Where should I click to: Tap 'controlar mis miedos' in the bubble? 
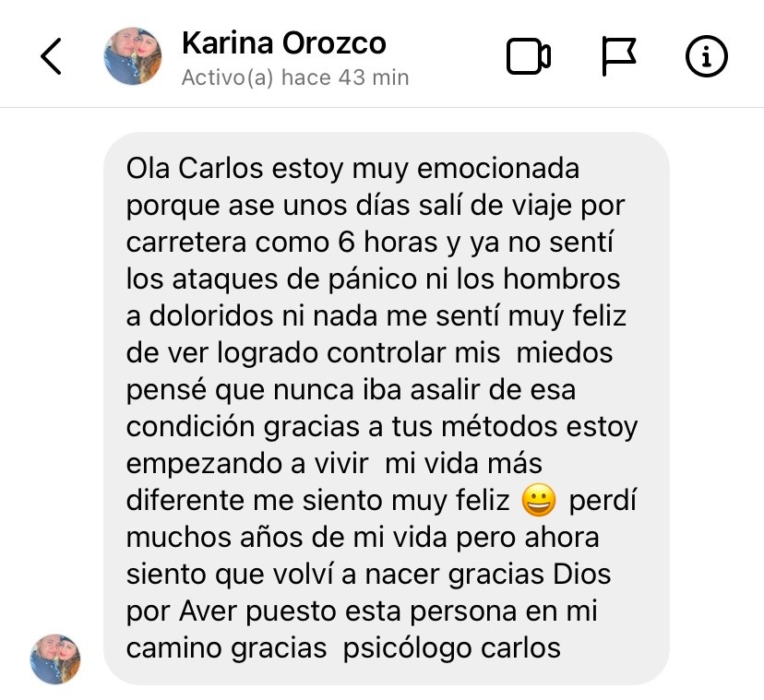tap(470, 353)
